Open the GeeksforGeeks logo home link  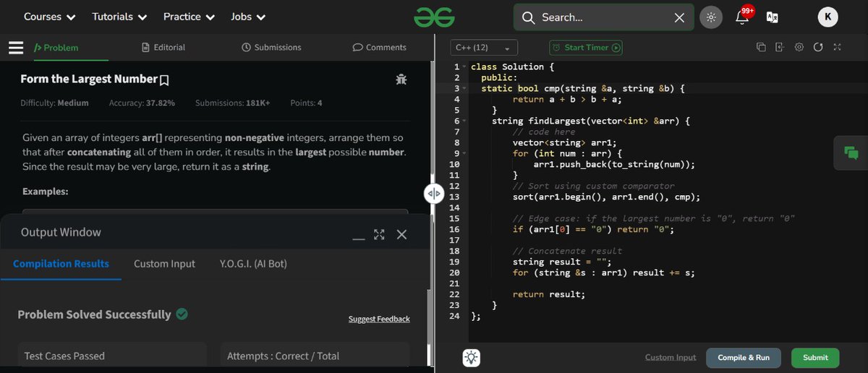point(434,17)
